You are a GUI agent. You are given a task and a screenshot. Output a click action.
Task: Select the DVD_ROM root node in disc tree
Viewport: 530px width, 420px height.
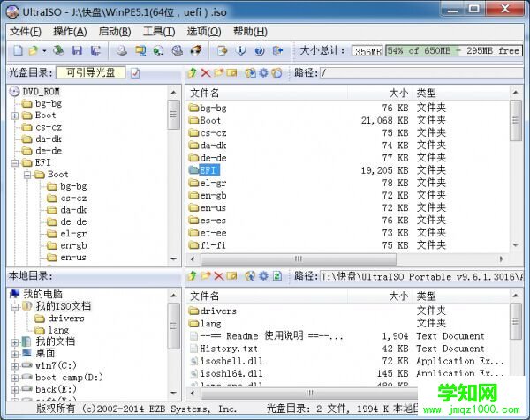[x=41, y=92]
